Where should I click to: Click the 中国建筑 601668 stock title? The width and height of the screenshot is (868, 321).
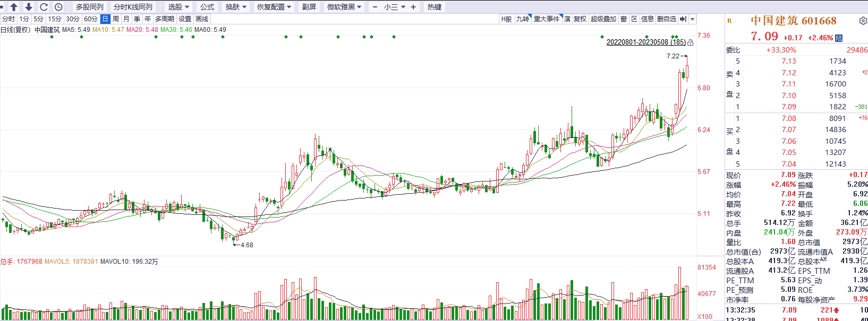pos(794,21)
